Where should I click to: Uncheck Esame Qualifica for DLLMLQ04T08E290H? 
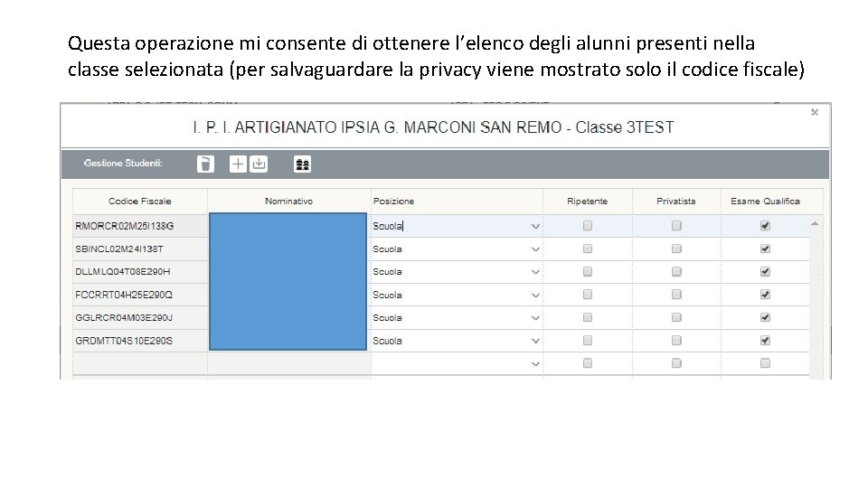(x=765, y=271)
